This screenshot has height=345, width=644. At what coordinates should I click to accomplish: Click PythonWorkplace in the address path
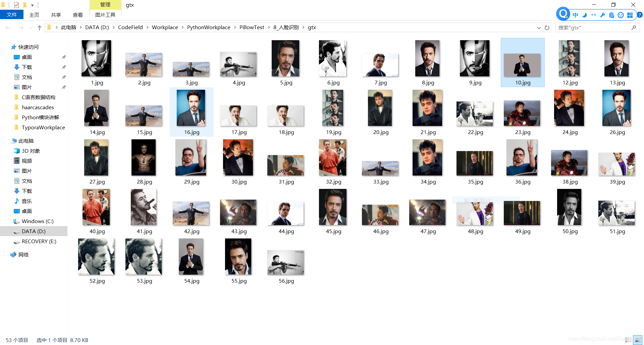point(209,27)
